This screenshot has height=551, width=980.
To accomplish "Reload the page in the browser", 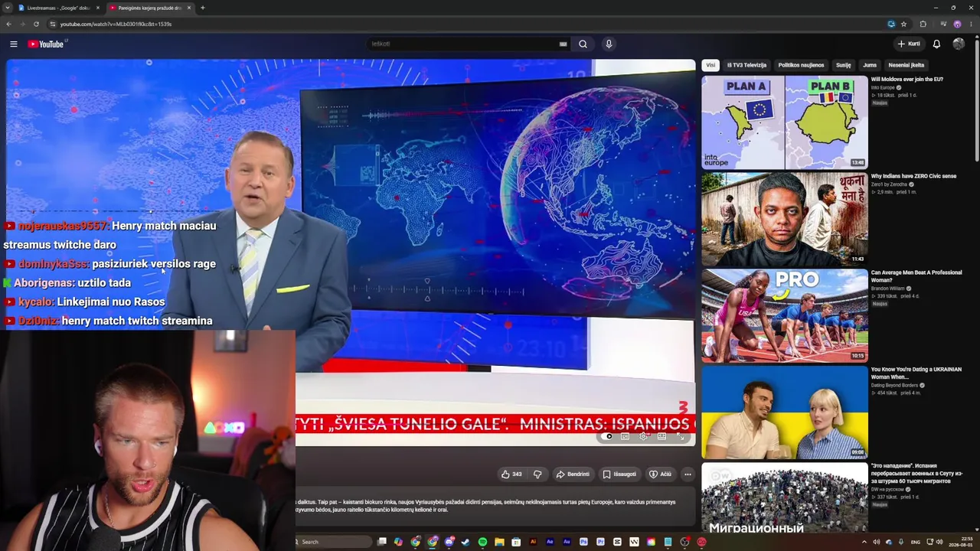I will click(36, 24).
